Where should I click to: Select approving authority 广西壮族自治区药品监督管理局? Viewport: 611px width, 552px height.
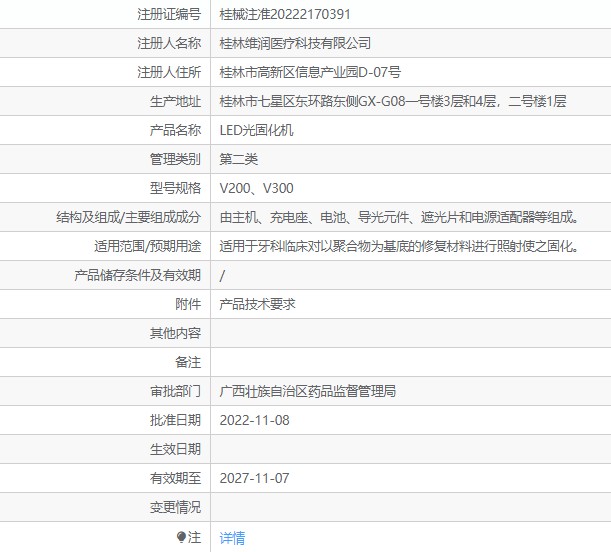(308, 391)
